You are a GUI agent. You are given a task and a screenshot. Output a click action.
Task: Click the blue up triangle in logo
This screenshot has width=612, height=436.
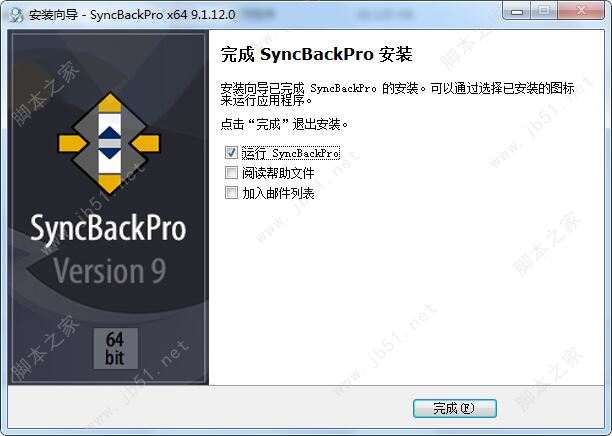110,133
